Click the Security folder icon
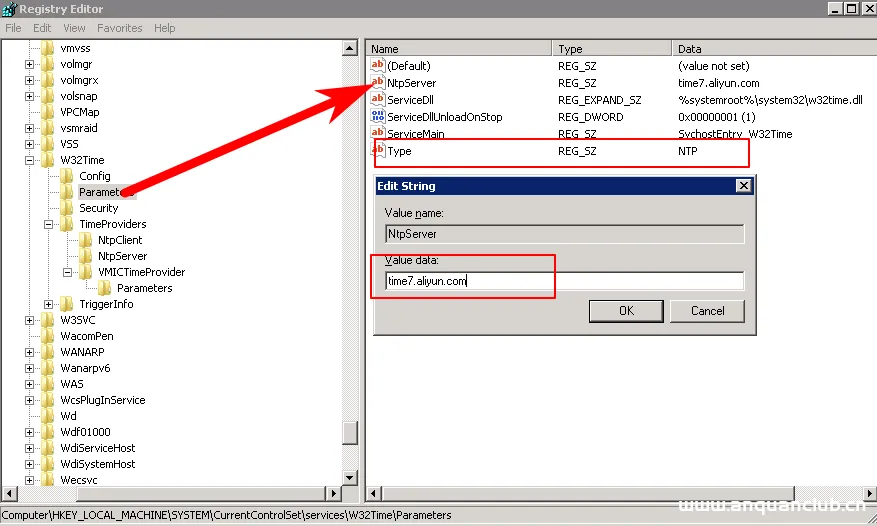The height and width of the screenshot is (526, 877). pyautogui.click(x=67, y=208)
